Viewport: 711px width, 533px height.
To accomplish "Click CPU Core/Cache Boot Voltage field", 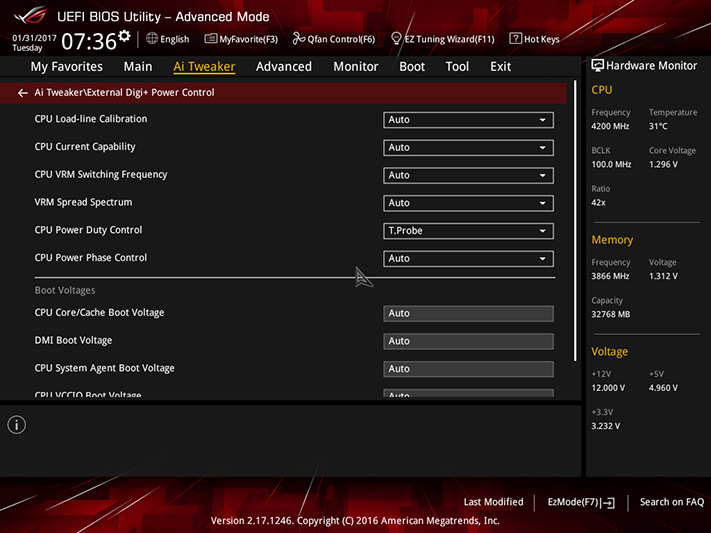I will click(468, 313).
